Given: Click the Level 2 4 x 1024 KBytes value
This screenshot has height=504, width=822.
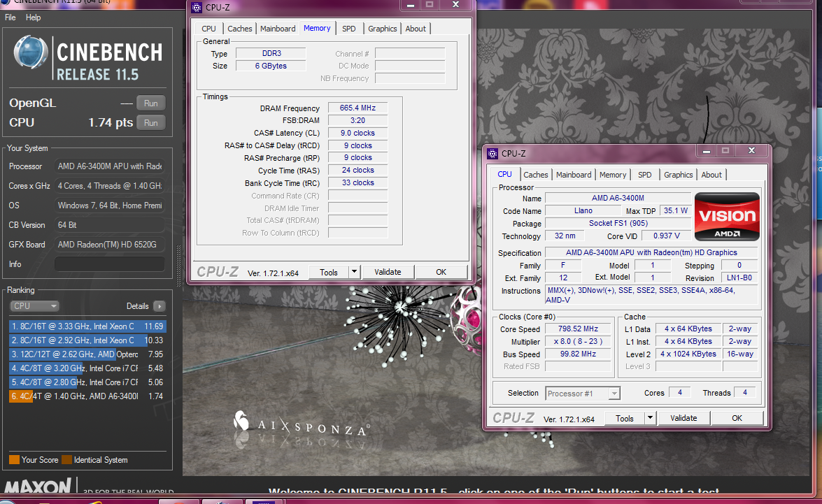Looking at the screenshot, I should (x=688, y=354).
